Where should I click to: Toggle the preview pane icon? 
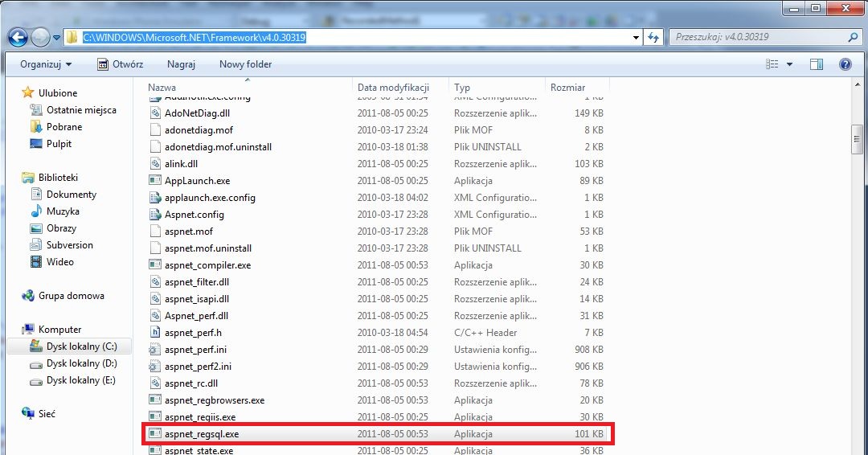(817, 64)
